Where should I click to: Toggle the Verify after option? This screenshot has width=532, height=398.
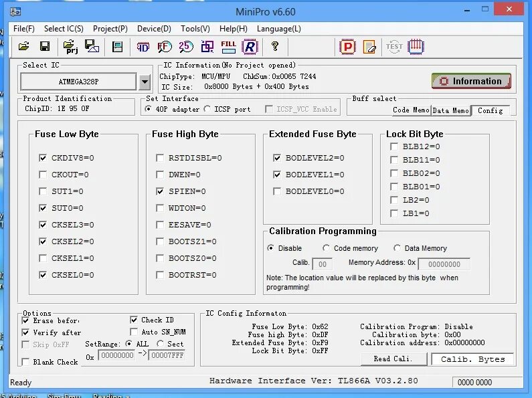(25, 332)
